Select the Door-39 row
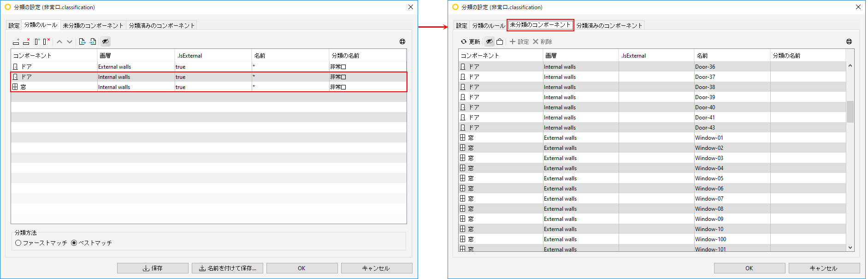868x279 pixels. [652, 97]
